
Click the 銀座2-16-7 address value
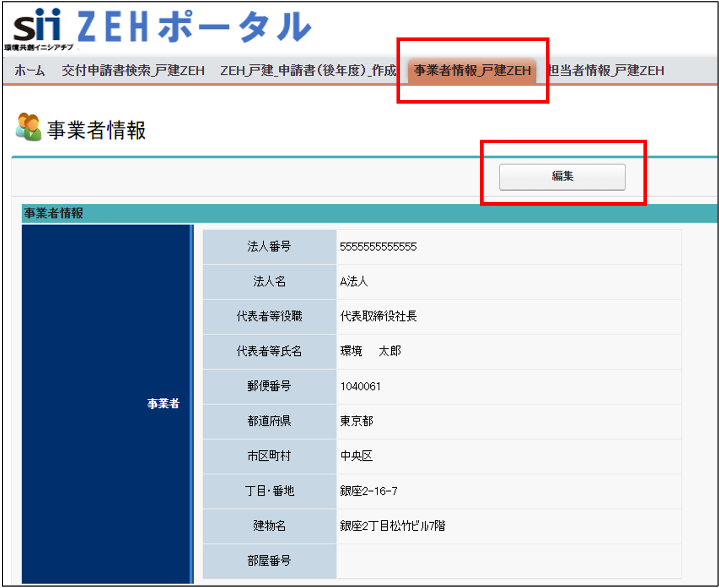point(368,491)
